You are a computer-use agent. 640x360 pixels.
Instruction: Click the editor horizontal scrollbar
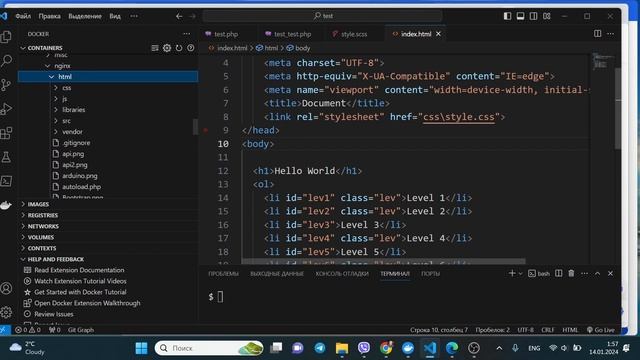[x=383, y=261]
